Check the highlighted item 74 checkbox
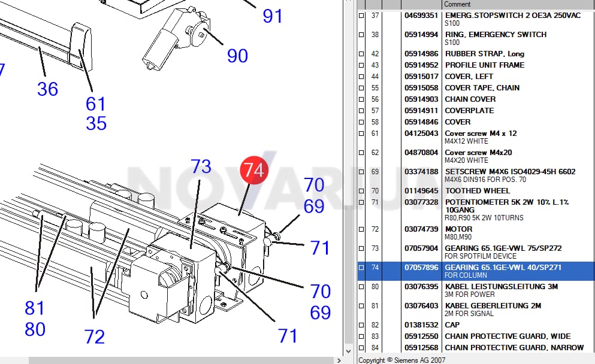The image size is (595, 364). (361, 268)
